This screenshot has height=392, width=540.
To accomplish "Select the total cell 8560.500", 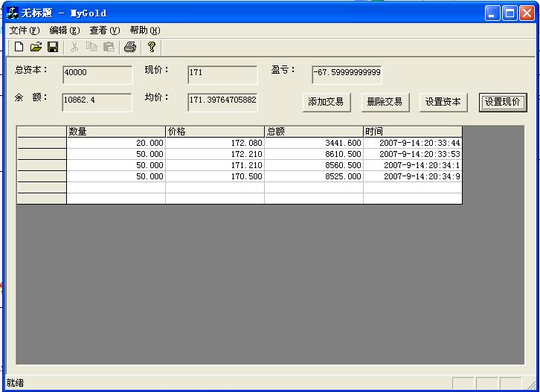I will coord(314,165).
